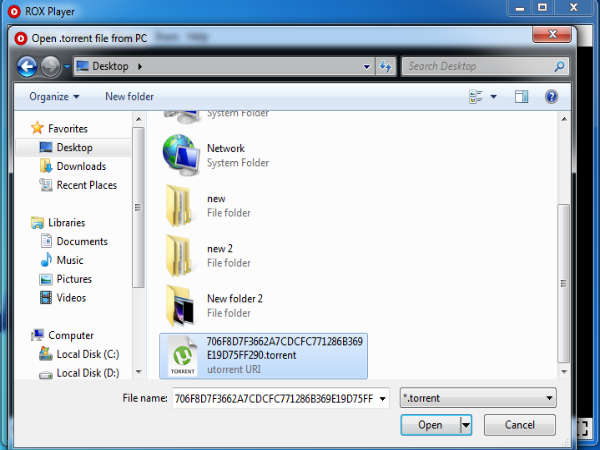
Task: Select Music under Libraries
Action: click(x=70, y=260)
